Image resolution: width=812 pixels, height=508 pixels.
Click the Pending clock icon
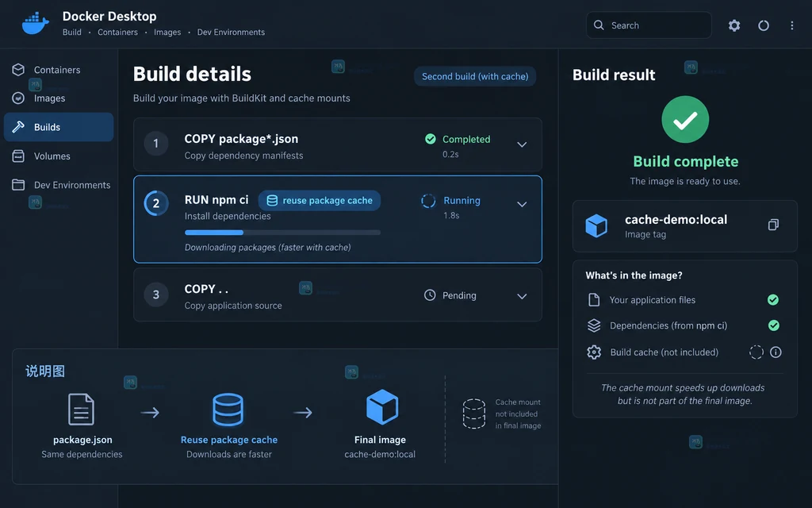click(430, 295)
